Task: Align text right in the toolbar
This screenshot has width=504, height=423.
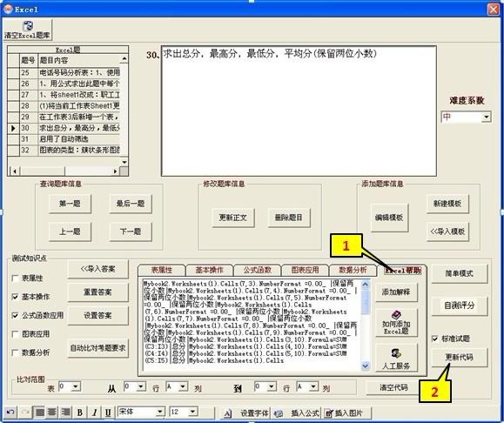Action: (65, 412)
